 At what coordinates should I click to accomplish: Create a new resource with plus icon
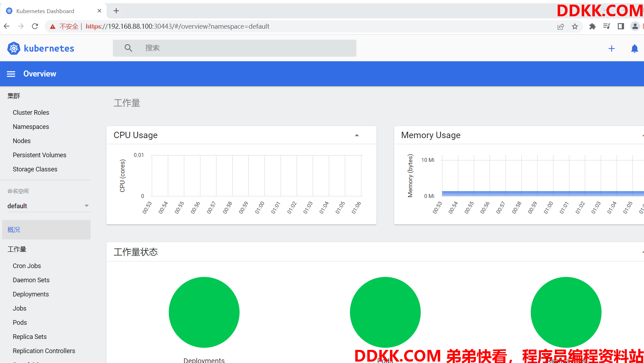pyautogui.click(x=611, y=49)
